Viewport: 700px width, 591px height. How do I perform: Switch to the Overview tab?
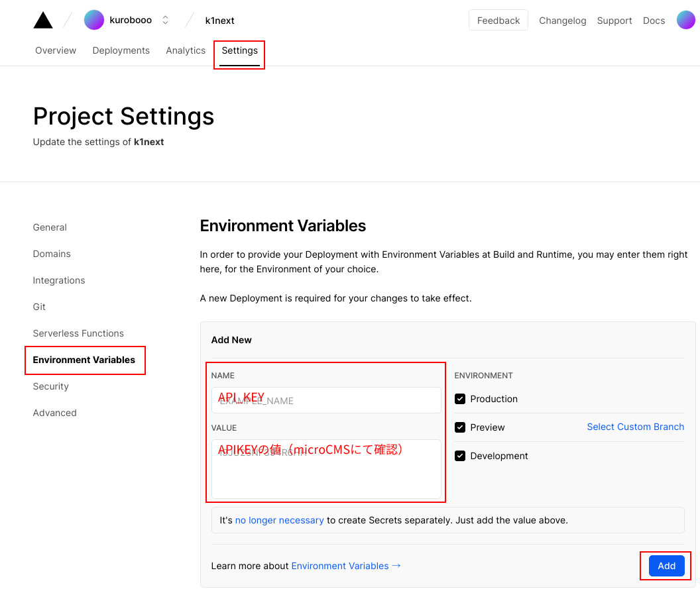[x=56, y=50]
